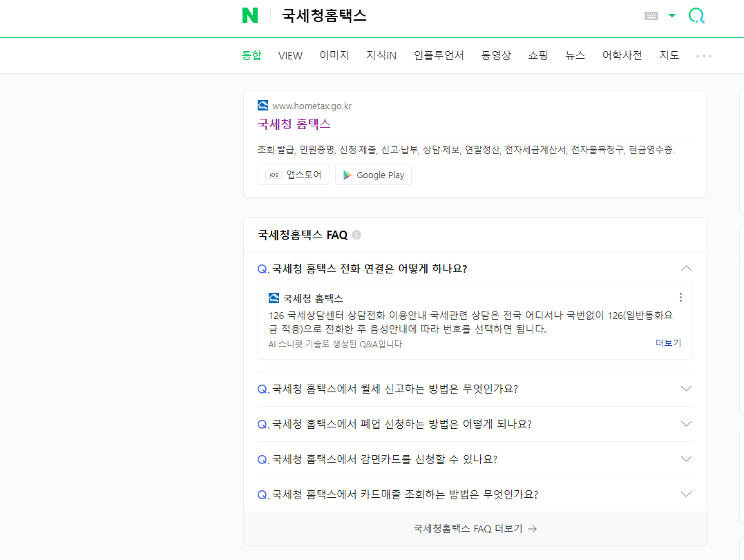This screenshot has height=560, width=744.
Task: Click the Hometax icon in the FAQ answer
Action: tap(274, 298)
